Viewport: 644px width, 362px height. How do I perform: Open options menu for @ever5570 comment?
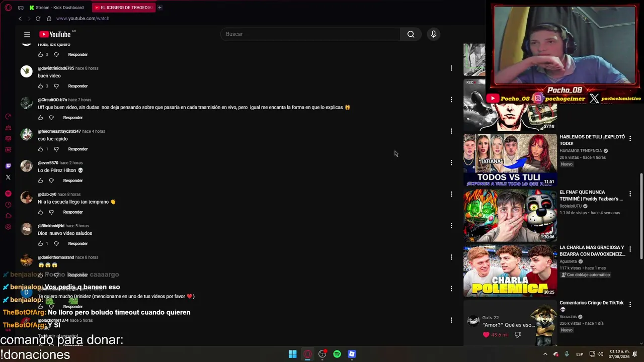(451, 163)
